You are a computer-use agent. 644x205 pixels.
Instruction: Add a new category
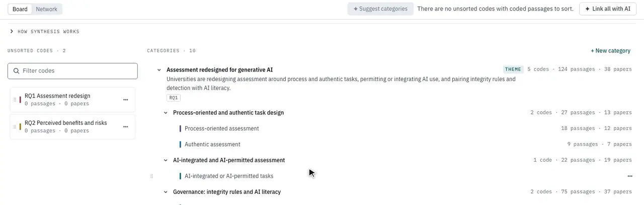click(610, 51)
